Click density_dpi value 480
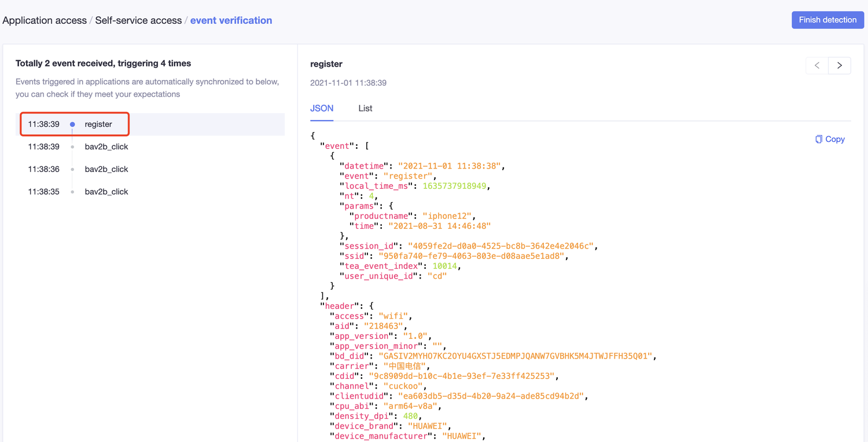Viewport: 868px width, 442px height. click(x=410, y=416)
